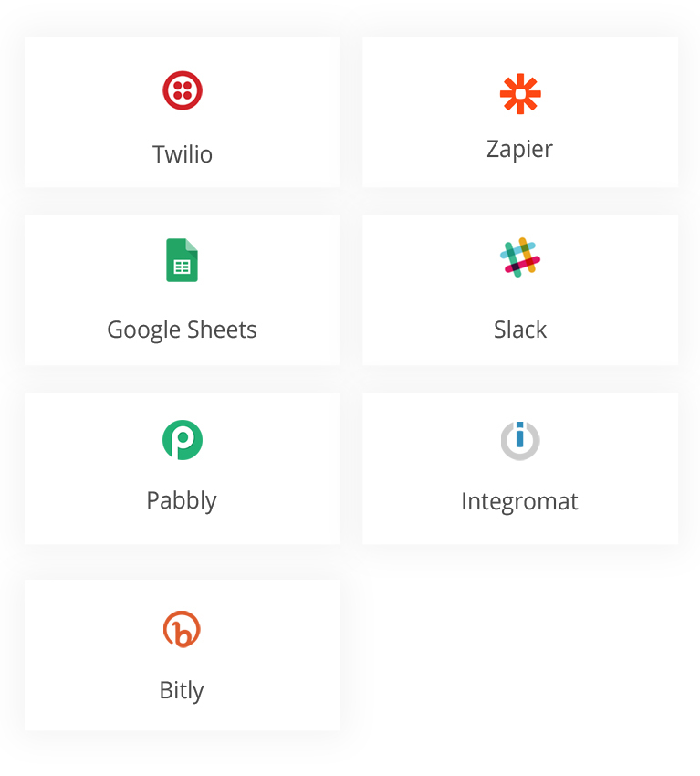The height and width of the screenshot is (776, 700).
Task: Click the multicolor Slack hashtag icon
Action: (520, 257)
